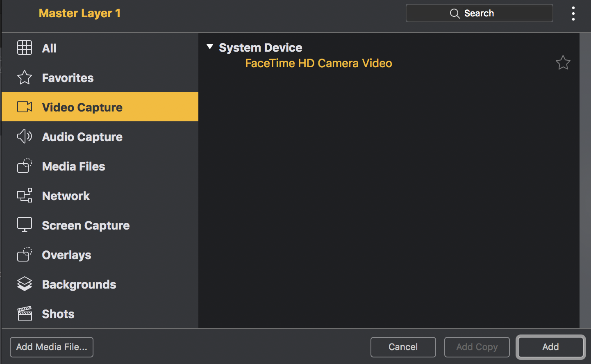Click the clapperboard Shots icon
This screenshot has height=364, width=591.
[25, 313]
